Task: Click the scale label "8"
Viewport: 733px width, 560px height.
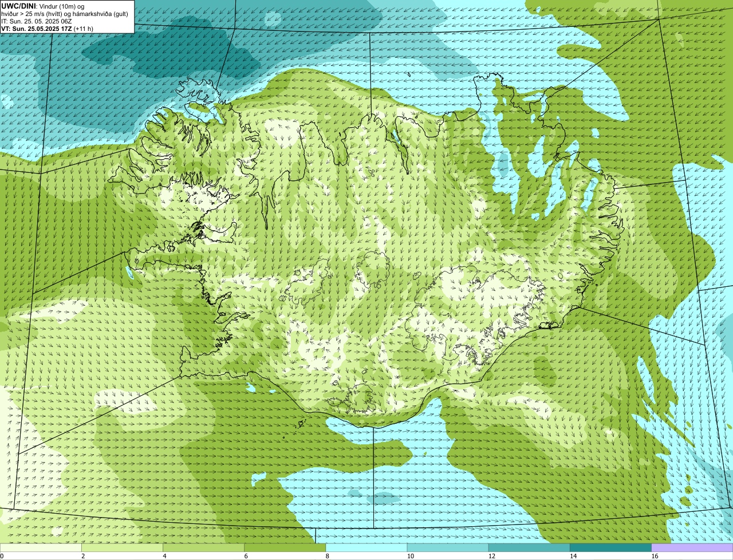Action: tap(328, 556)
